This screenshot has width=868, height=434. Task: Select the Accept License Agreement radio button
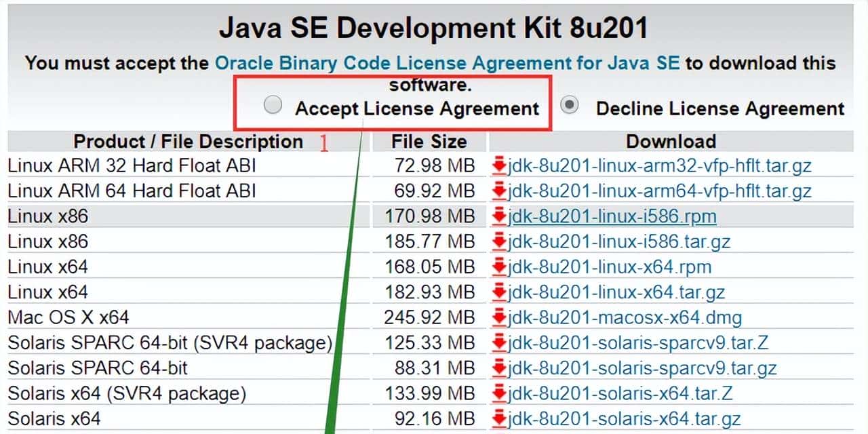pos(273,104)
